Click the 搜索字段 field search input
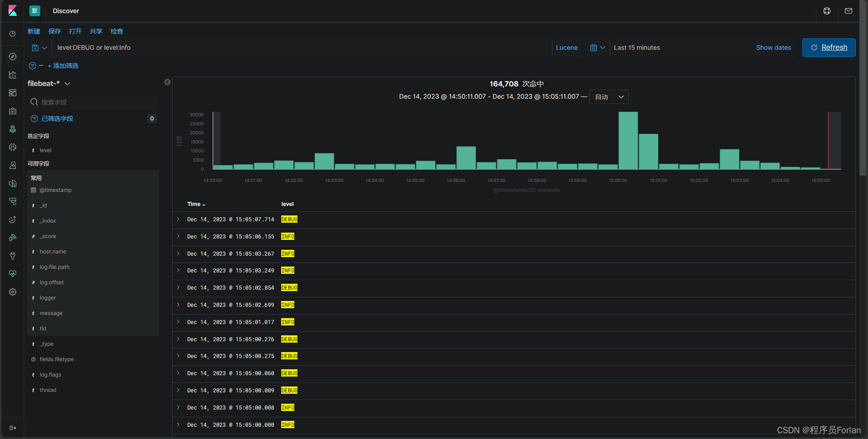Screen dimensions: 868x439 click(x=93, y=102)
